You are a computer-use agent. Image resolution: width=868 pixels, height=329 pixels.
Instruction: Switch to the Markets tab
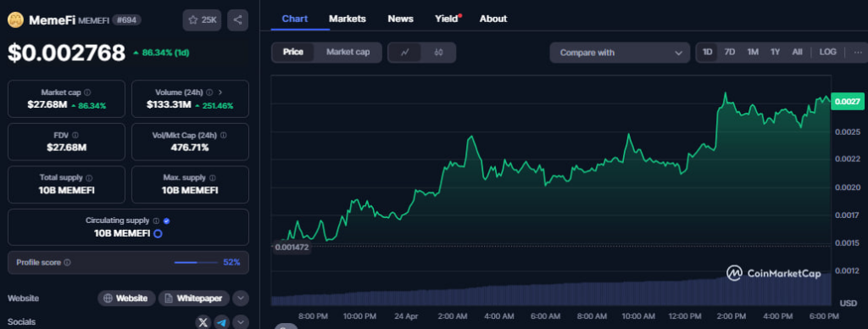pos(347,19)
